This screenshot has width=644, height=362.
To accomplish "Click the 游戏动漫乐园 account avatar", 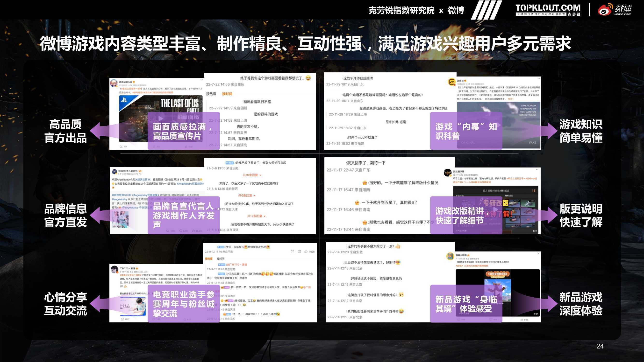I will [x=114, y=83].
